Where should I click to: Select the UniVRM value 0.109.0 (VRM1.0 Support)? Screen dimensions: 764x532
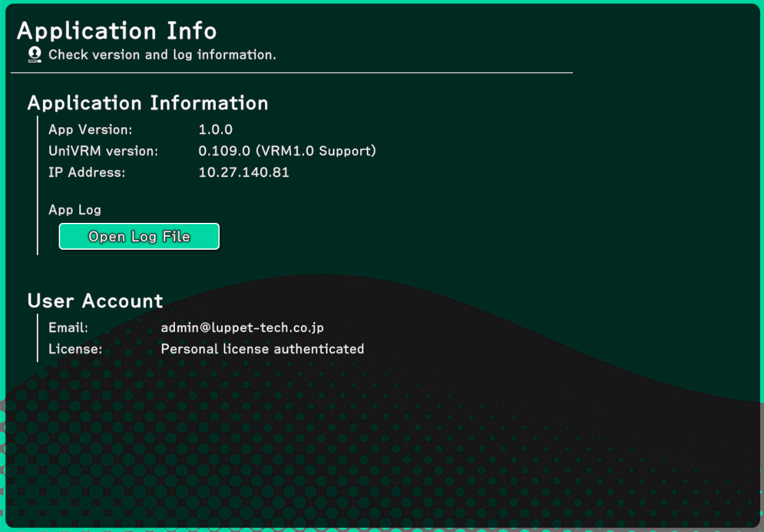(x=287, y=151)
